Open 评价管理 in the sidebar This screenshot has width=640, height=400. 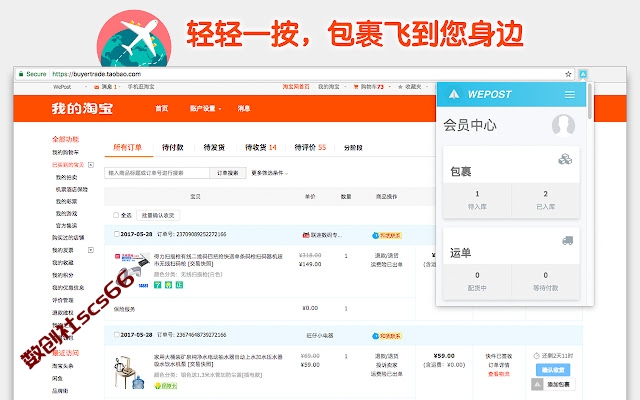click(63, 300)
